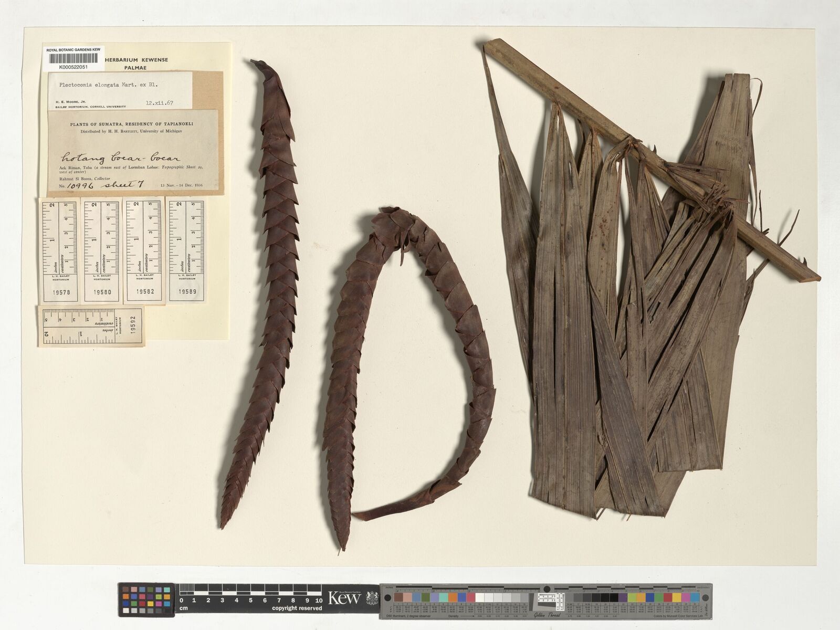Click the Kew logo on the scale bar
The height and width of the screenshot is (630, 840).
(344, 597)
